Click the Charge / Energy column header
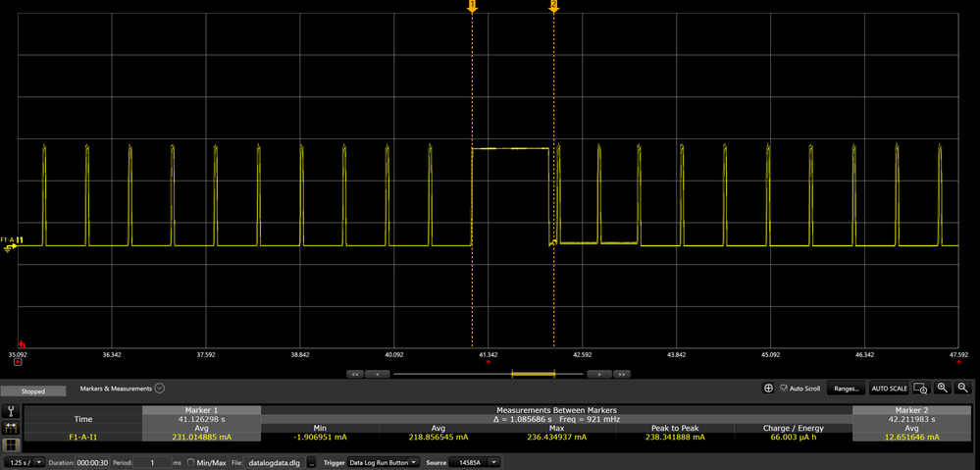The height and width of the screenshot is (470, 980). click(x=794, y=428)
